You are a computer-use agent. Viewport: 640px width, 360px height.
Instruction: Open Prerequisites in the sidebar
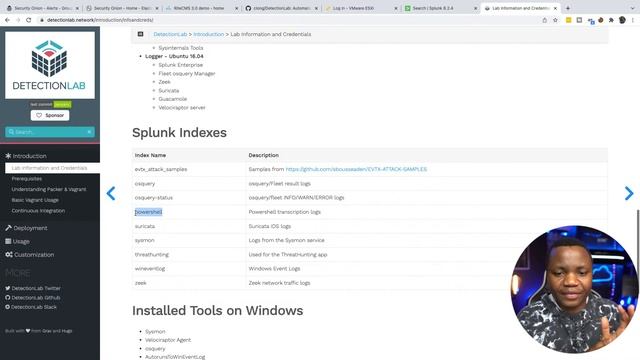tap(27, 179)
